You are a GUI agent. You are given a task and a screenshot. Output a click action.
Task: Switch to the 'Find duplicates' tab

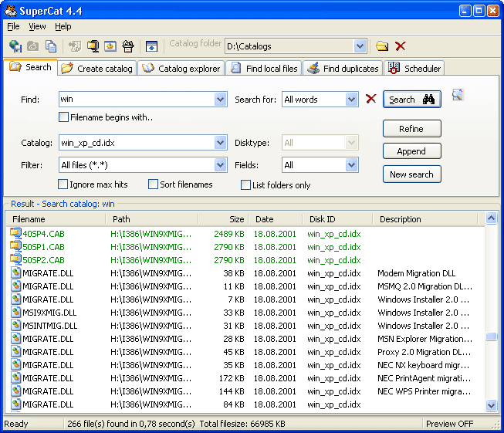click(x=343, y=69)
